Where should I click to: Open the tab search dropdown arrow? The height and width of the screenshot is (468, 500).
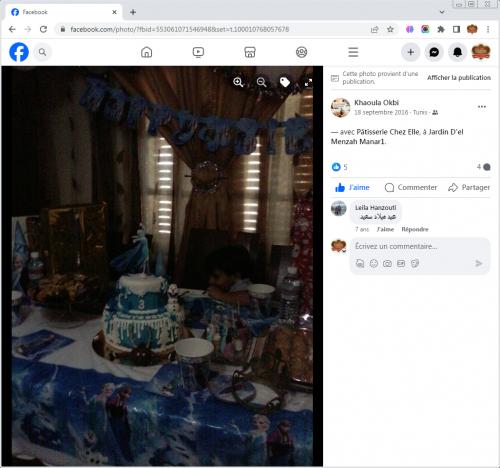pyautogui.click(x=442, y=12)
